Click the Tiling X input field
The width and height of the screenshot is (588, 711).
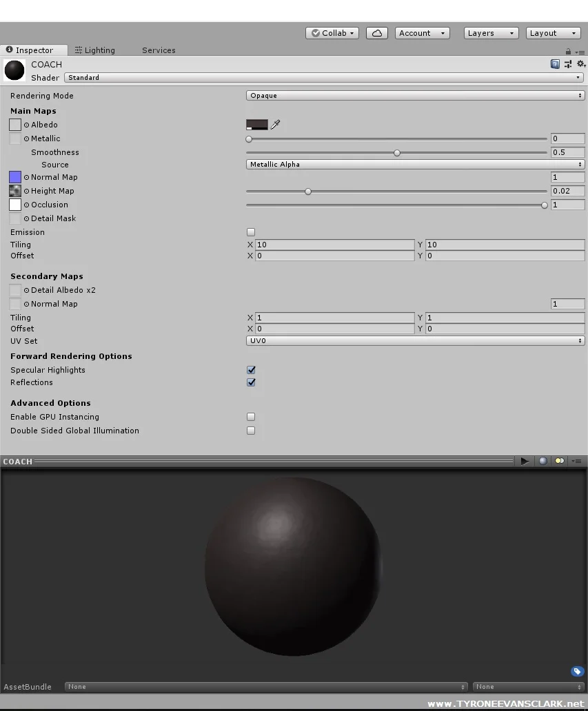tap(335, 245)
